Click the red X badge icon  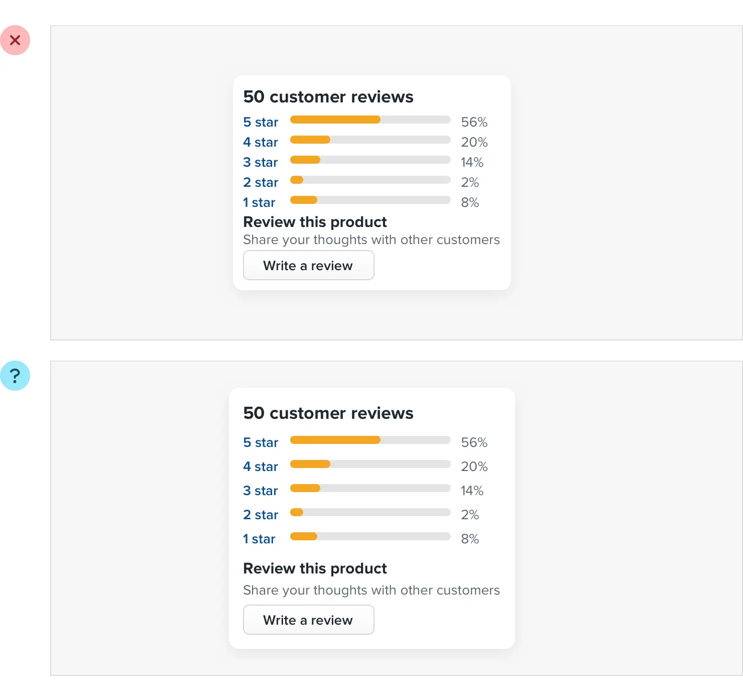click(x=15, y=40)
